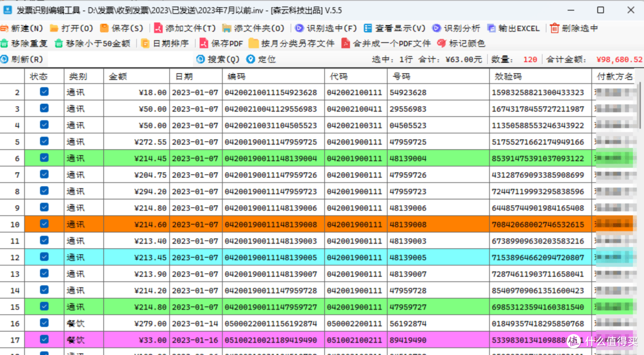Uncheck the green row 6 checkbox

44,158
